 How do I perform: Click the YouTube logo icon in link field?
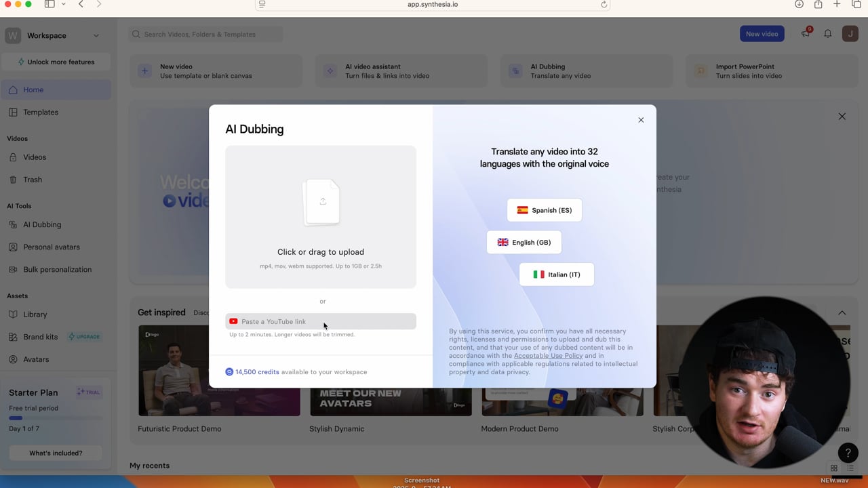[233, 321]
